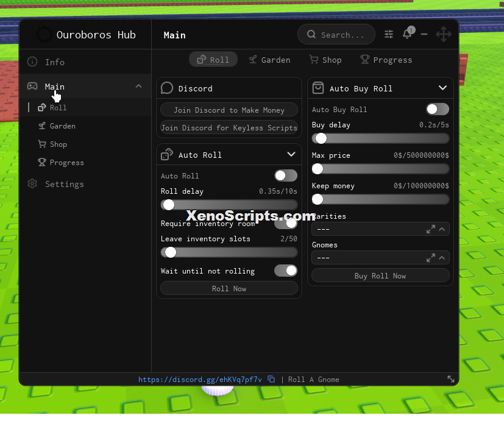Click the Gnomes expand arrows icon

[431, 258]
